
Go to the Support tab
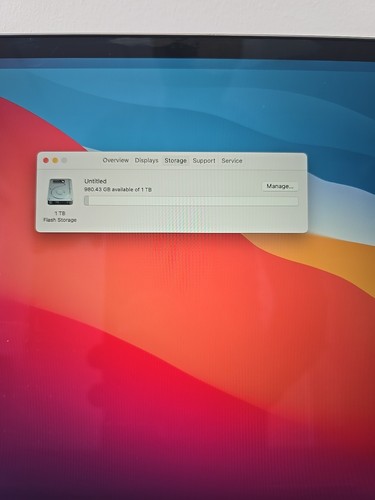point(204,161)
